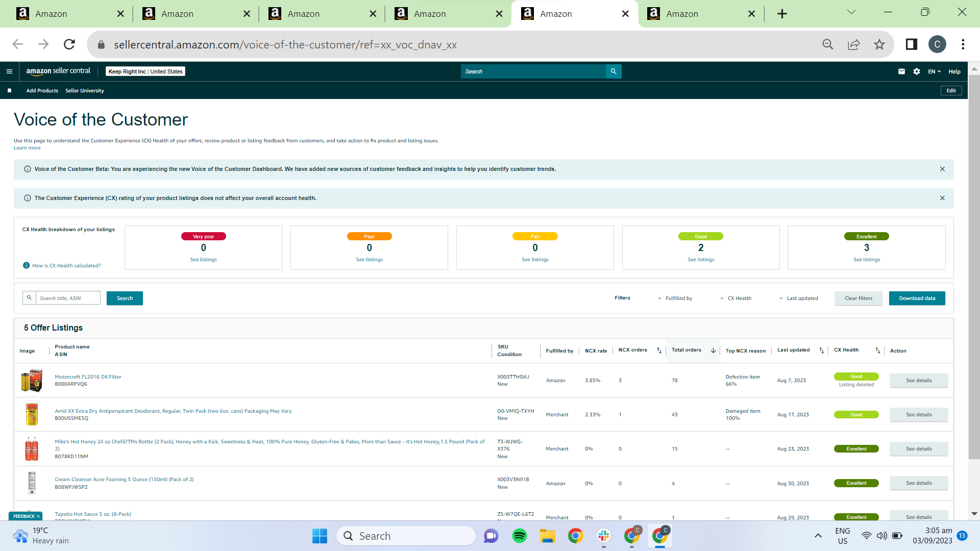
Task: Open the Chrome tab search chevron
Action: (x=851, y=12)
